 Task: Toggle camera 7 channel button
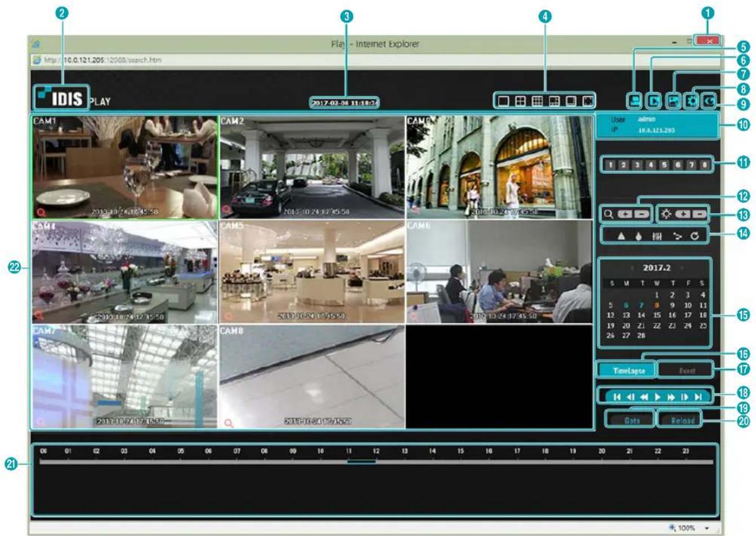click(x=691, y=165)
